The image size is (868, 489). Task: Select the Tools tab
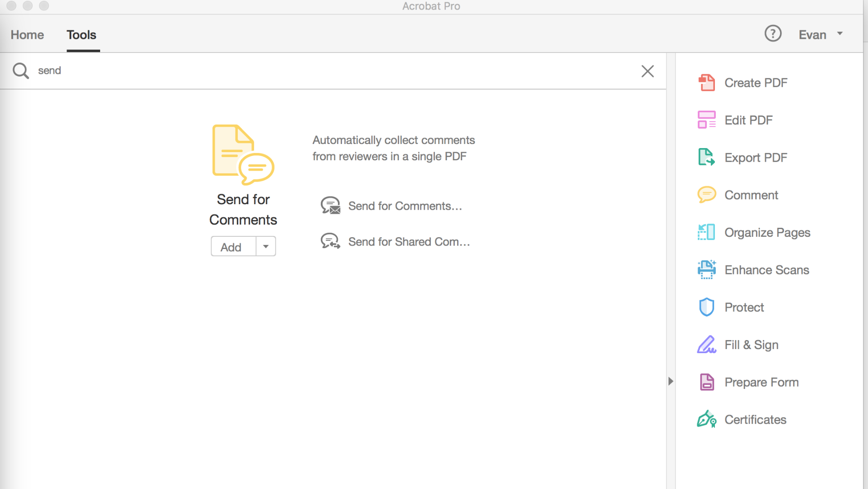82,35
